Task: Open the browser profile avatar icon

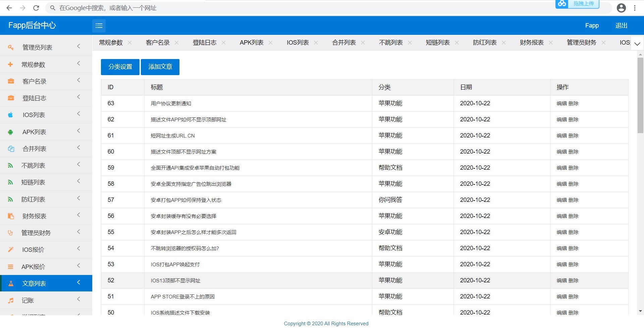Action: point(621,8)
